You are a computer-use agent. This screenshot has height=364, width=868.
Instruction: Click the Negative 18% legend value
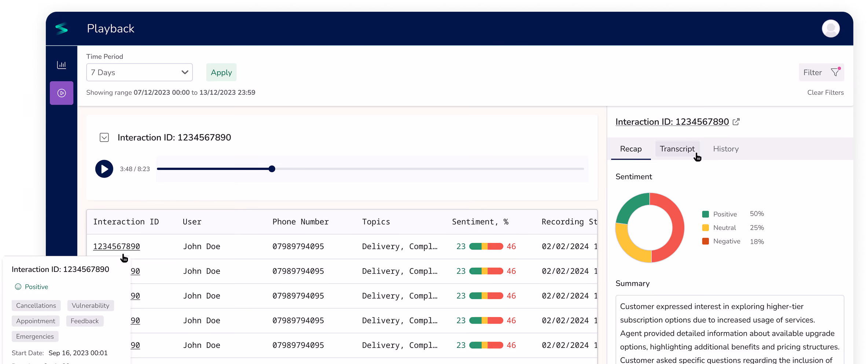click(757, 242)
